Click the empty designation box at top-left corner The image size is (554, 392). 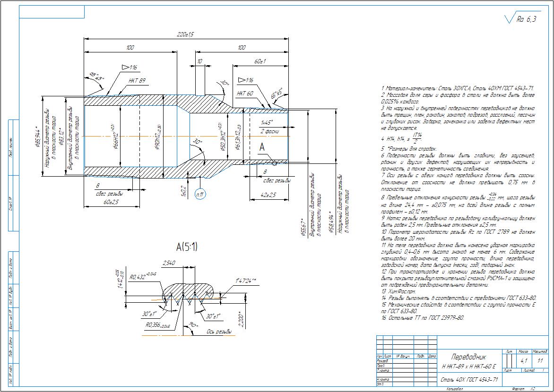(52, 12)
